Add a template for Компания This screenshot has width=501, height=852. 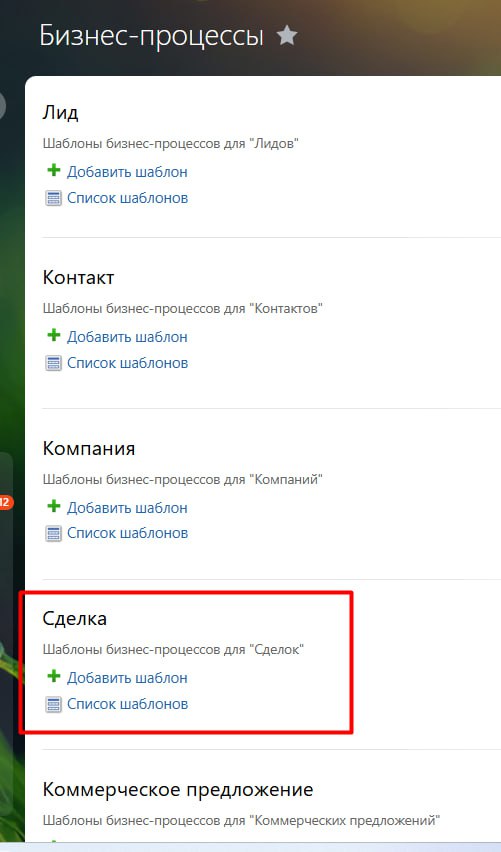[x=127, y=508]
